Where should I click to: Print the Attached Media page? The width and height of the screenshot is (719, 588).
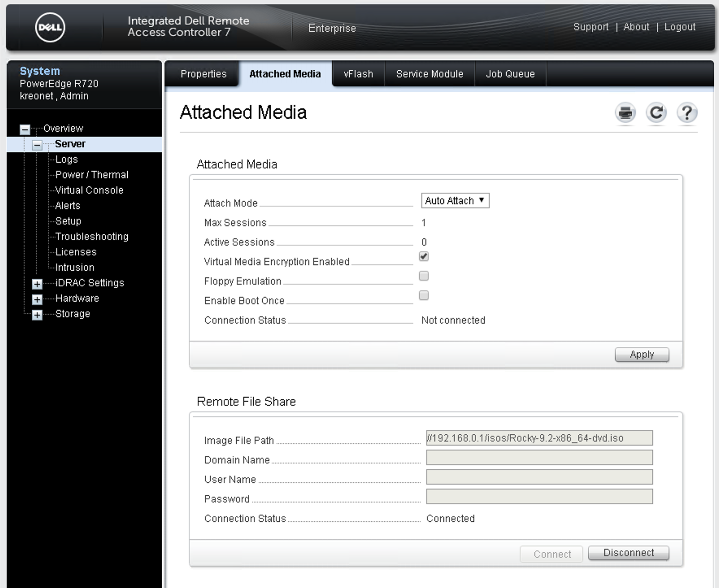pos(625,113)
